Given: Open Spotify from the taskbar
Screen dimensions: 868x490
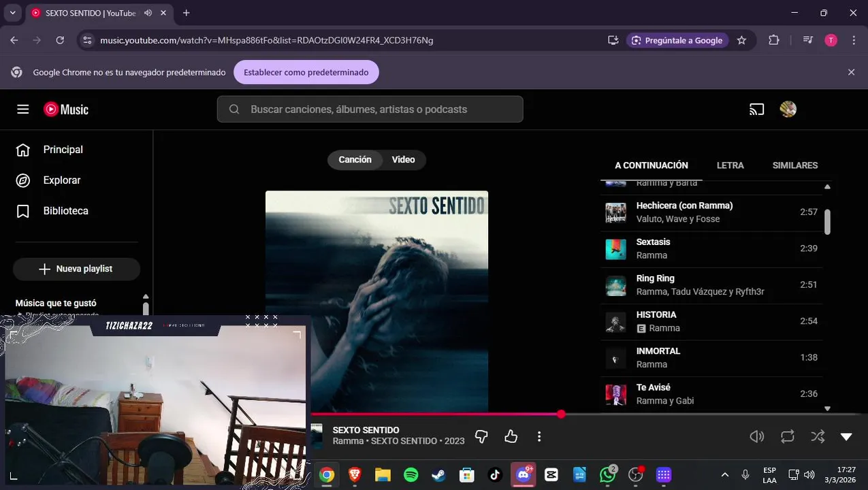Looking at the screenshot, I should pos(411,475).
